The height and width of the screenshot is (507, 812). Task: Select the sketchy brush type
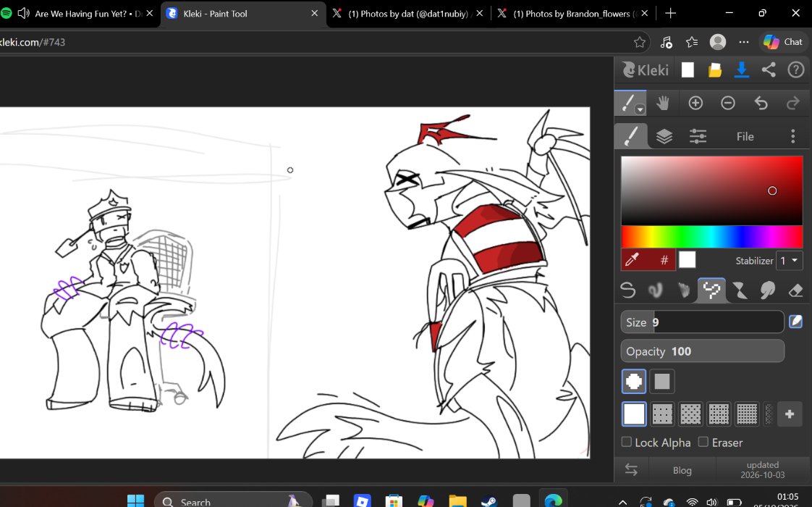(684, 290)
